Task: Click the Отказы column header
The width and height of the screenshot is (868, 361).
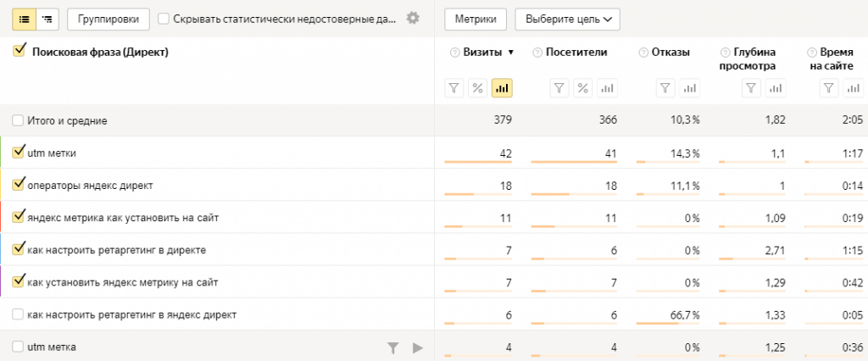Action: point(670,53)
